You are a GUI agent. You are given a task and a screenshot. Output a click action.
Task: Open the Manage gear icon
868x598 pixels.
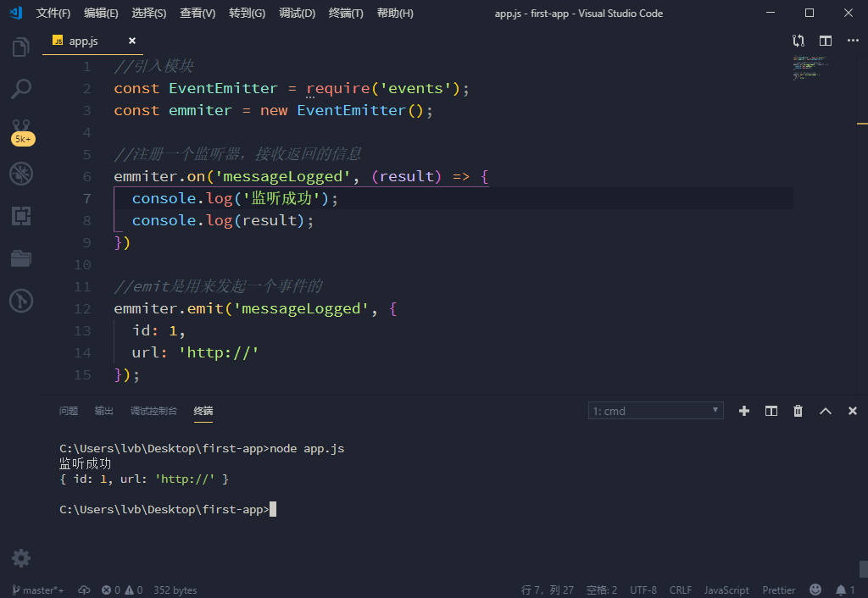pos(21,558)
